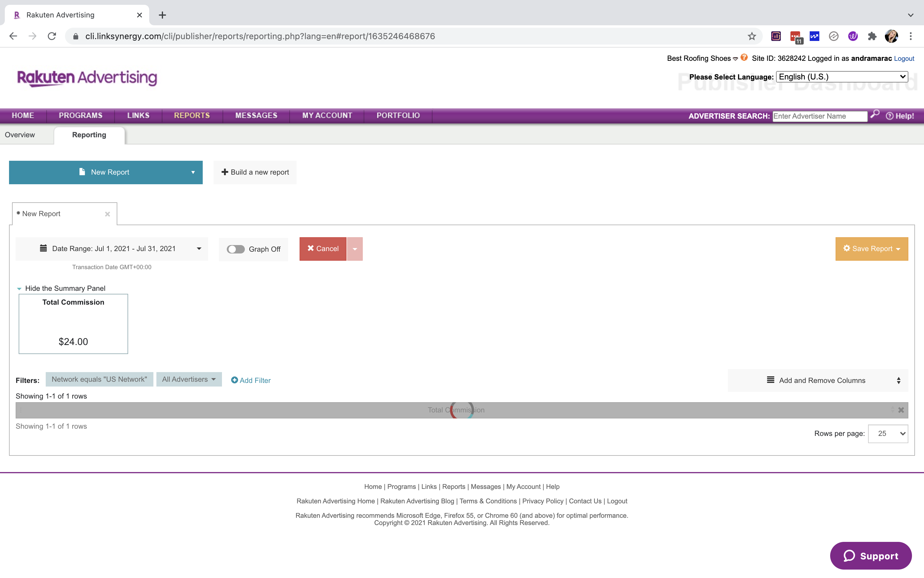Bookmark this page with the star icon
The image size is (924, 578).
coord(751,36)
